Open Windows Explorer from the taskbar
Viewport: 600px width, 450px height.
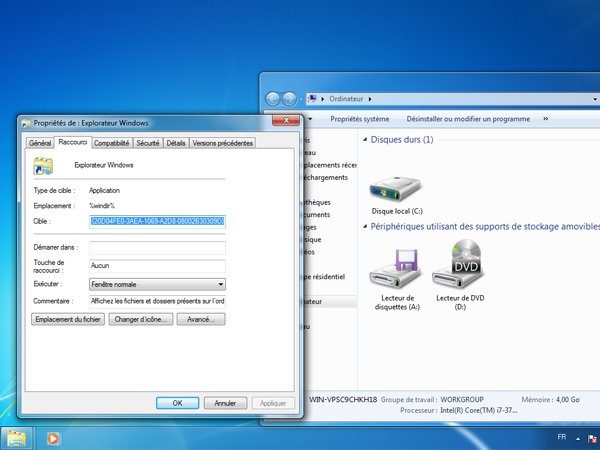click(17, 438)
